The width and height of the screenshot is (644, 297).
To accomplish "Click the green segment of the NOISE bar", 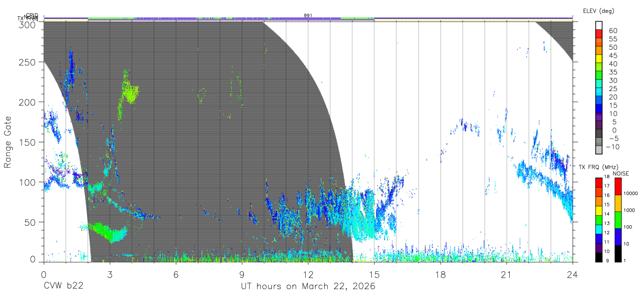I will pyautogui.click(x=618, y=220).
